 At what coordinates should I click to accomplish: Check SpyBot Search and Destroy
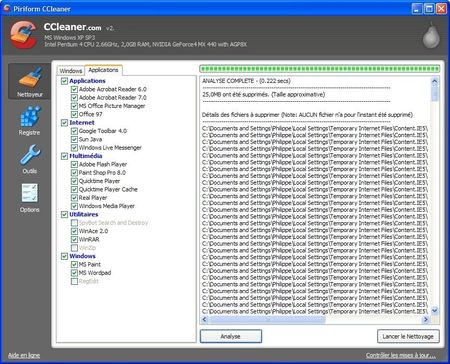[x=74, y=223]
